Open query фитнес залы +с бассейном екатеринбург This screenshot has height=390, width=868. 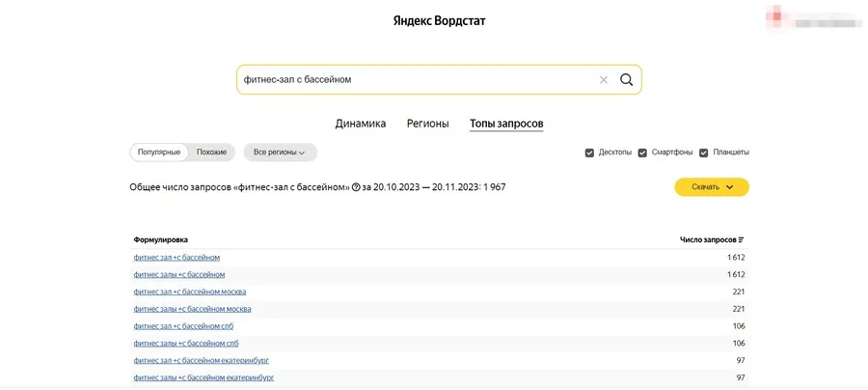point(203,377)
